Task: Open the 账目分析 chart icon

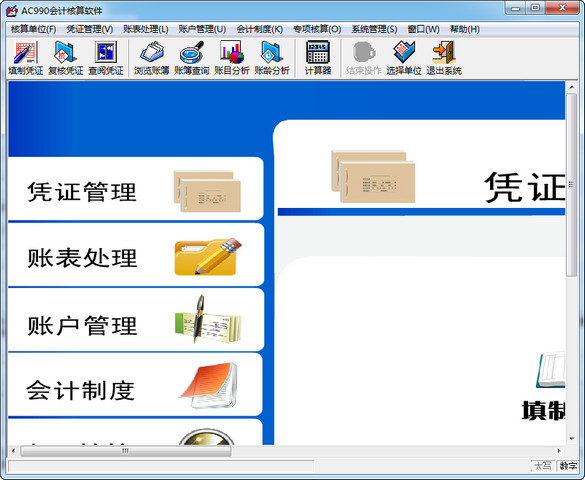Action: click(232, 58)
